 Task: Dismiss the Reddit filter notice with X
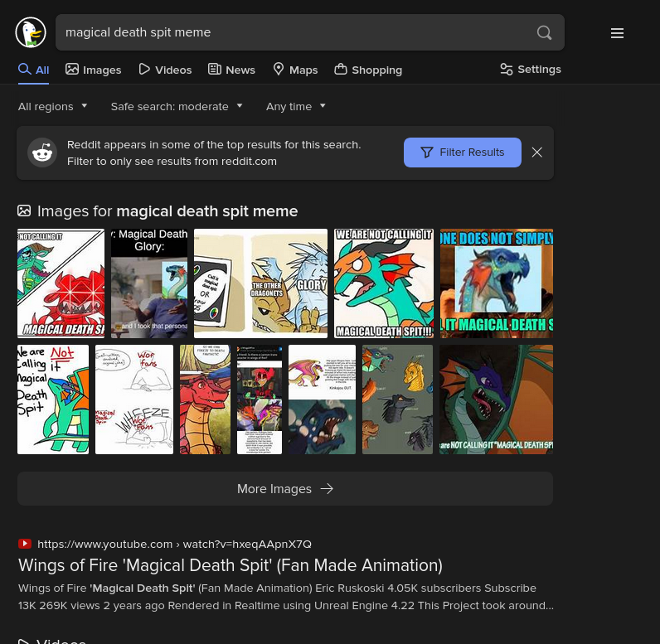click(536, 153)
